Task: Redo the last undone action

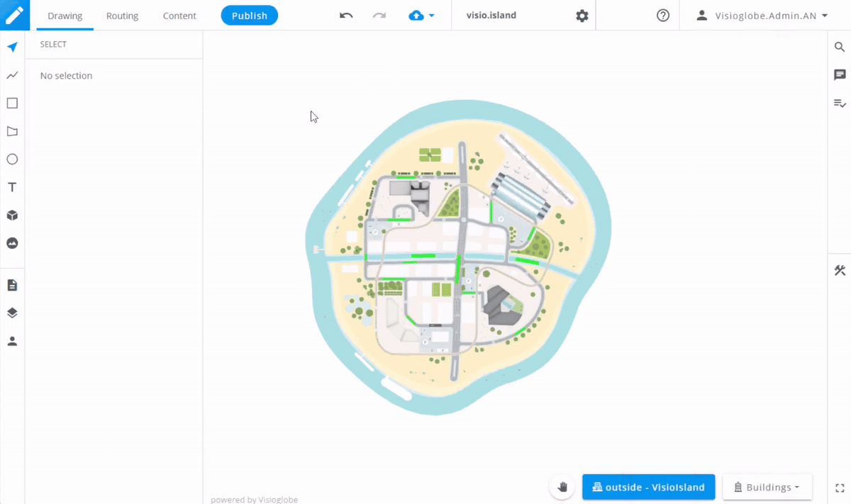Action: (x=379, y=15)
